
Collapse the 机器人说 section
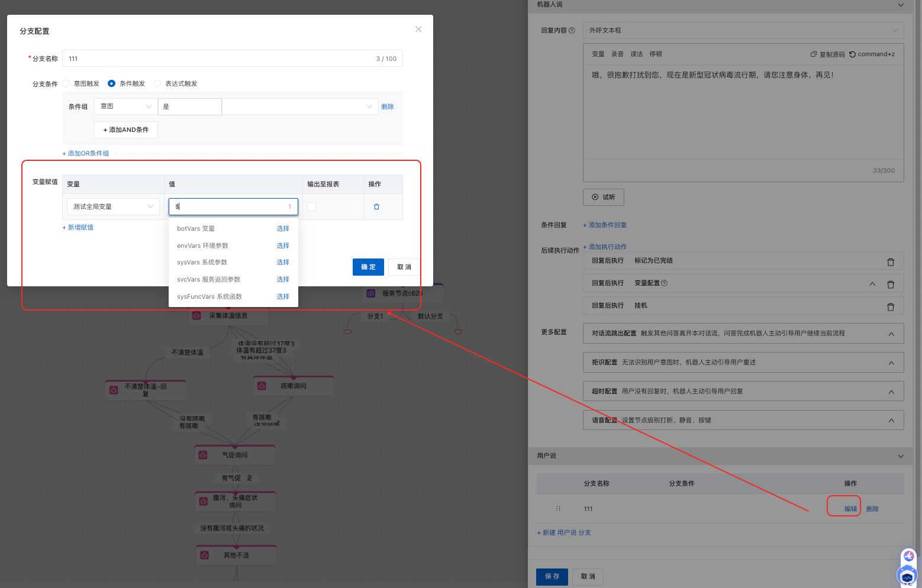(x=901, y=5)
